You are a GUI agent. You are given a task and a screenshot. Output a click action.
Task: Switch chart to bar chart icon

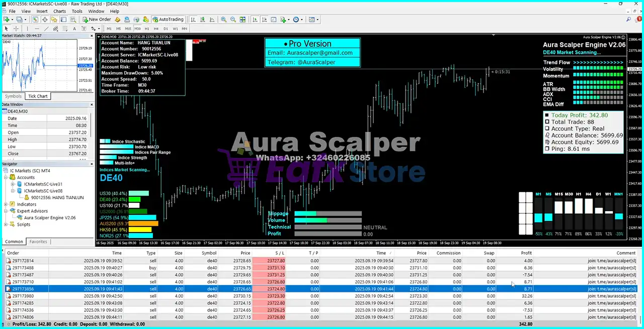pos(193,20)
